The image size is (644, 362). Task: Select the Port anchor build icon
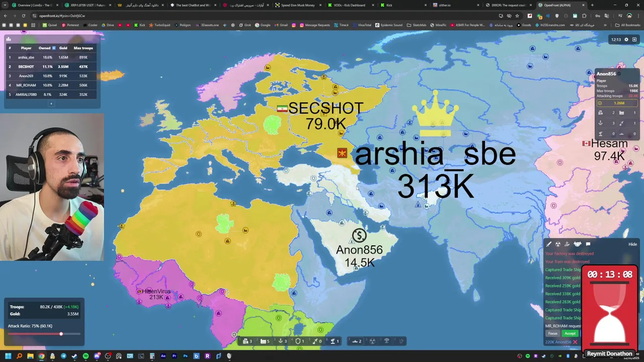click(x=280, y=341)
